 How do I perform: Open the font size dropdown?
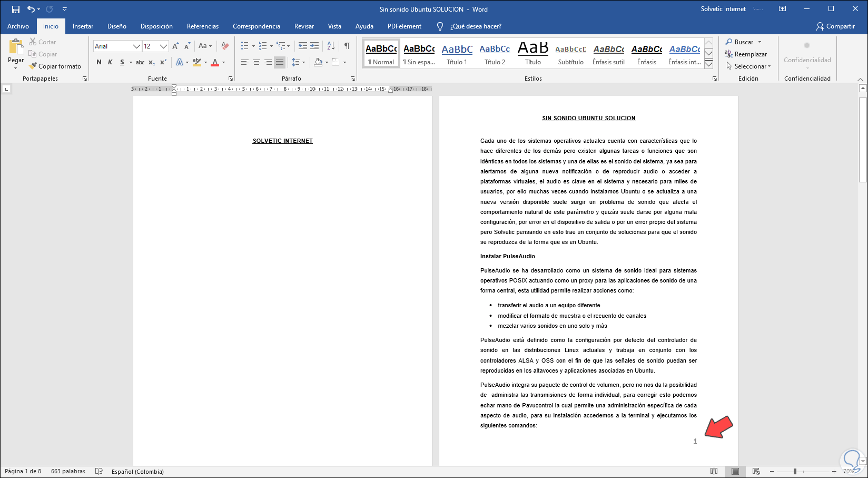(x=164, y=46)
